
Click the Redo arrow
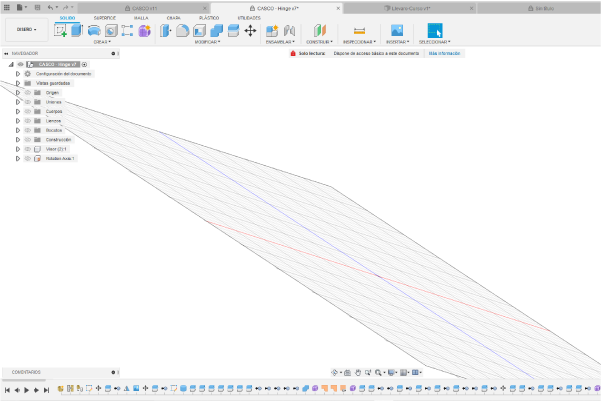point(65,7)
